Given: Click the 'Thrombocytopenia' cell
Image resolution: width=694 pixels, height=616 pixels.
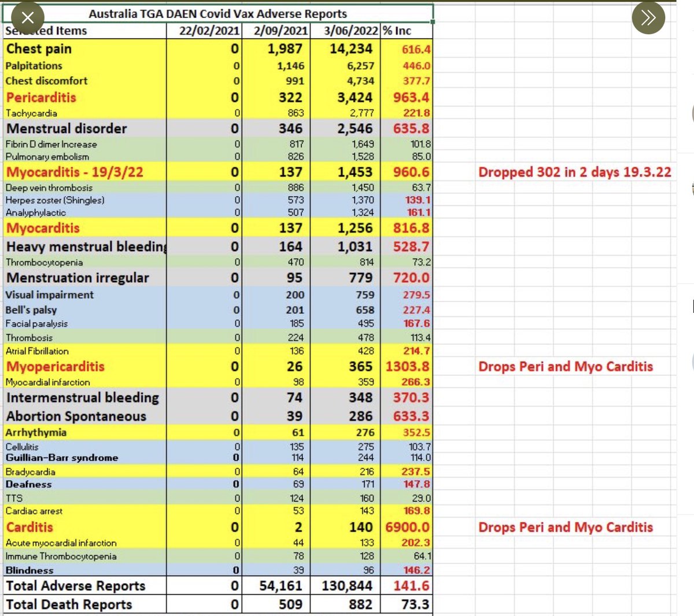Looking at the screenshot, I should pyautogui.click(x=45, y=262).
